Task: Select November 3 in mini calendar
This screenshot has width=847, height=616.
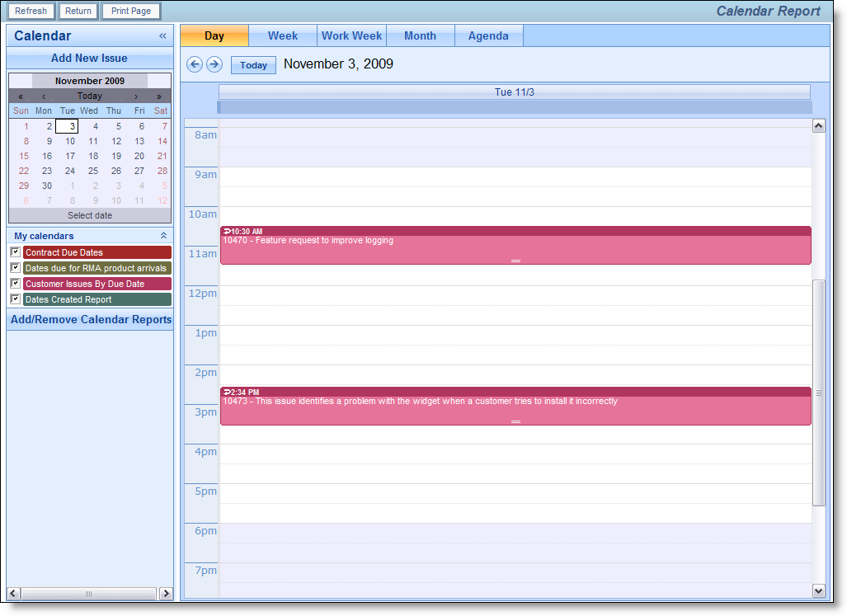Action: click(67, 126)
